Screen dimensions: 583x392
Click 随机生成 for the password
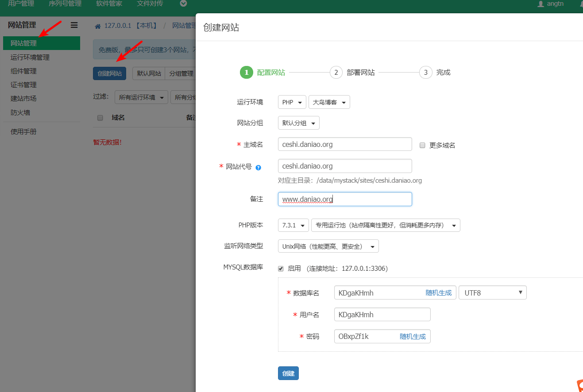[413, 336]
